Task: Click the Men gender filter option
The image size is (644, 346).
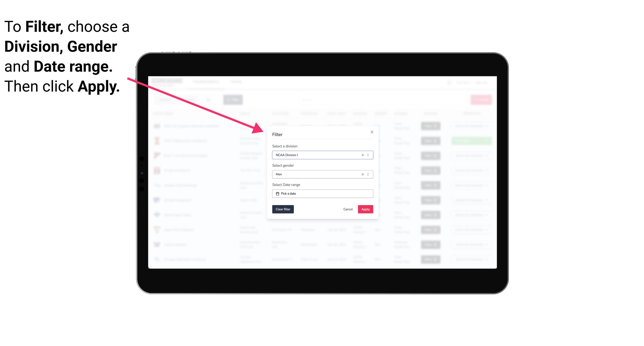Action: point(322,174)
